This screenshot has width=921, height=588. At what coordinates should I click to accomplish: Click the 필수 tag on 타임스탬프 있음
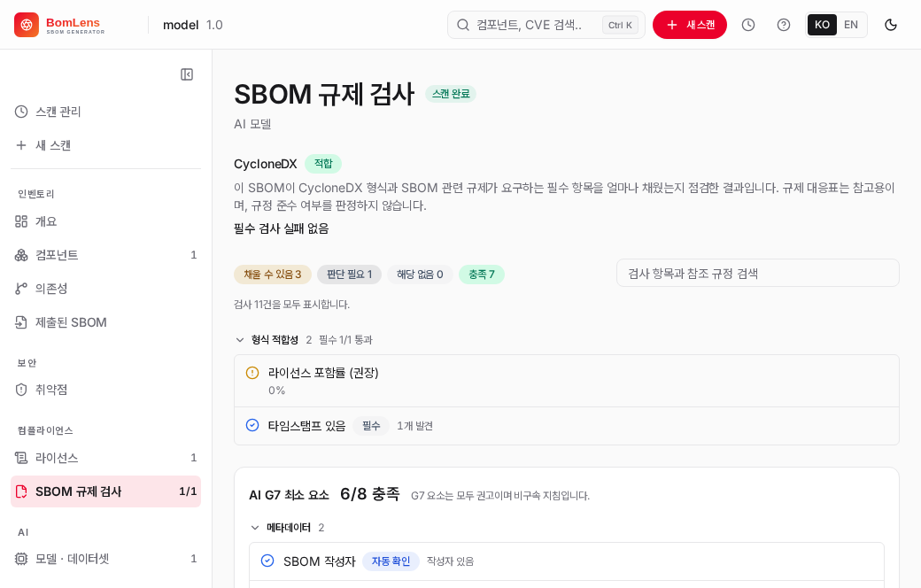(x=371, y=425)
